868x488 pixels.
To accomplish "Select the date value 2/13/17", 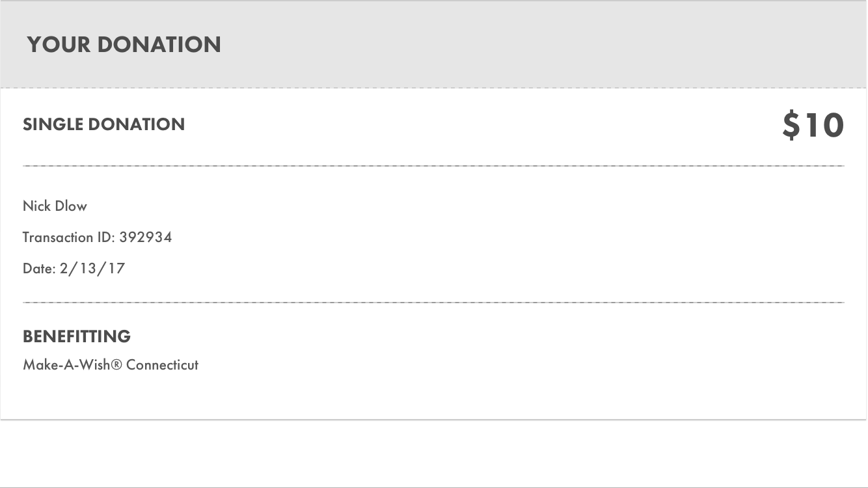I will point(92,268).
